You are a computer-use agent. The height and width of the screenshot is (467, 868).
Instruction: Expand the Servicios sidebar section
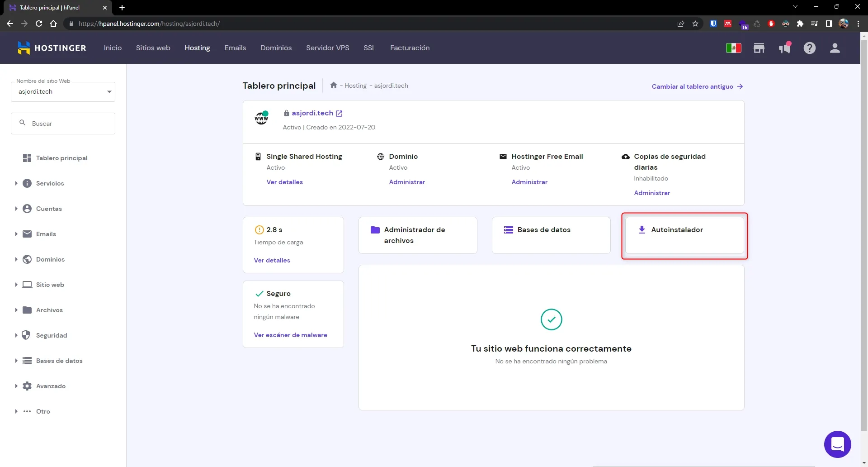pos(16,183)
